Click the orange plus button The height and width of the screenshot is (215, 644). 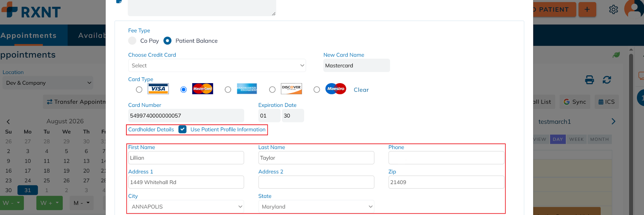(x=587, y=10)
